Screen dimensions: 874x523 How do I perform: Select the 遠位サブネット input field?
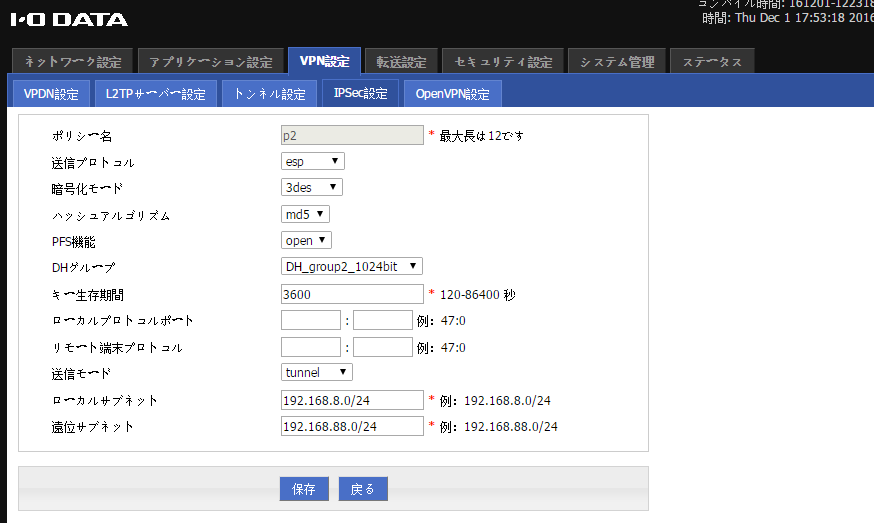coord(352,426)
